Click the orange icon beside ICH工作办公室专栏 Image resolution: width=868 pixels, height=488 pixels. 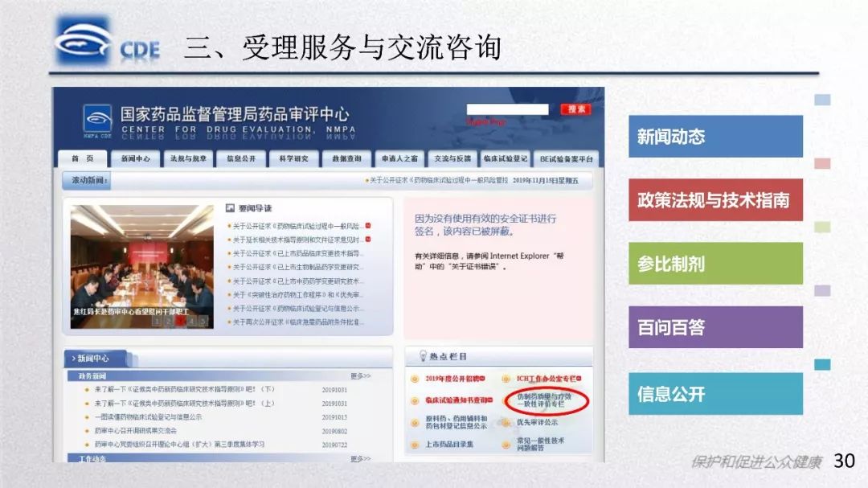pos(506,379)
